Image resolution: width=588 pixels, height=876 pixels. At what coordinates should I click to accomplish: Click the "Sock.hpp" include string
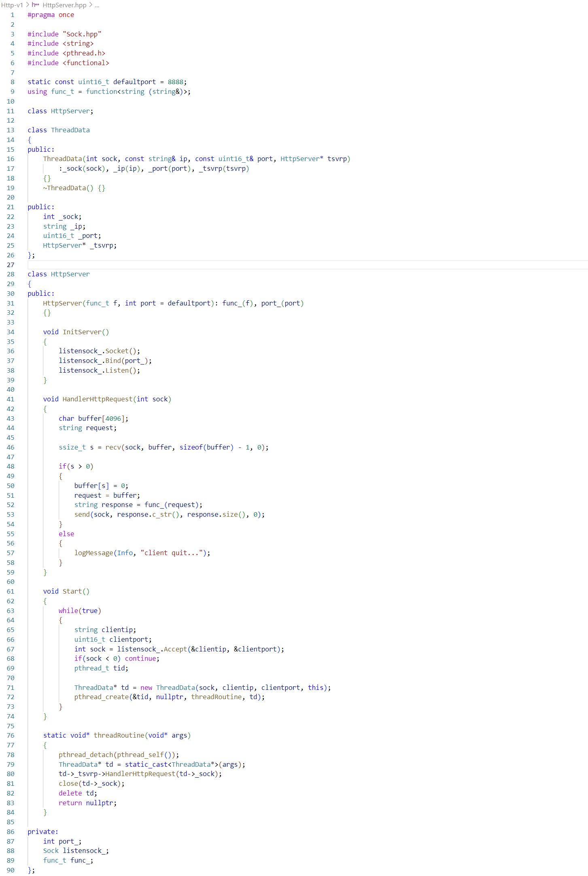point(82,34)
